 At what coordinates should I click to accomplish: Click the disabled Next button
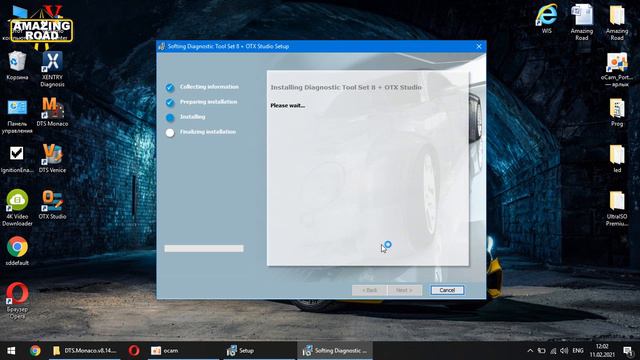404,290
